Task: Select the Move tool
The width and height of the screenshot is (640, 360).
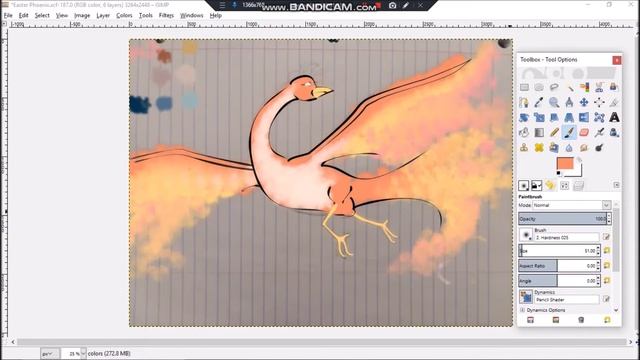Action: pos(584,102)
